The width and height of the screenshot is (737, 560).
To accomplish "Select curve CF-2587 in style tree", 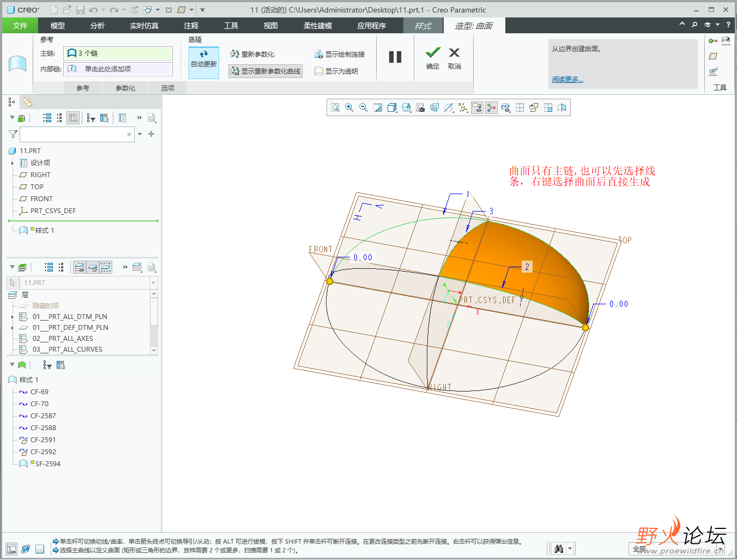I will pyautogui.click(x=43, y=416).
